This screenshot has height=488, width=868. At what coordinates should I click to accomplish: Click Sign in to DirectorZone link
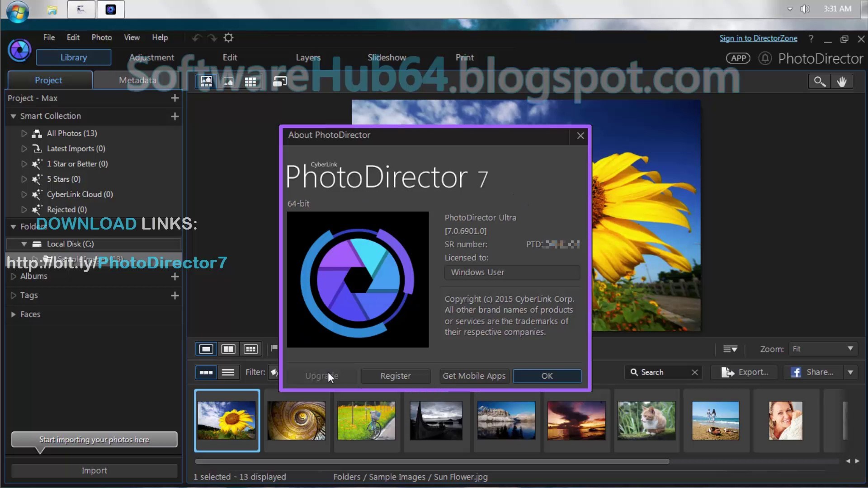pos(758,38)
